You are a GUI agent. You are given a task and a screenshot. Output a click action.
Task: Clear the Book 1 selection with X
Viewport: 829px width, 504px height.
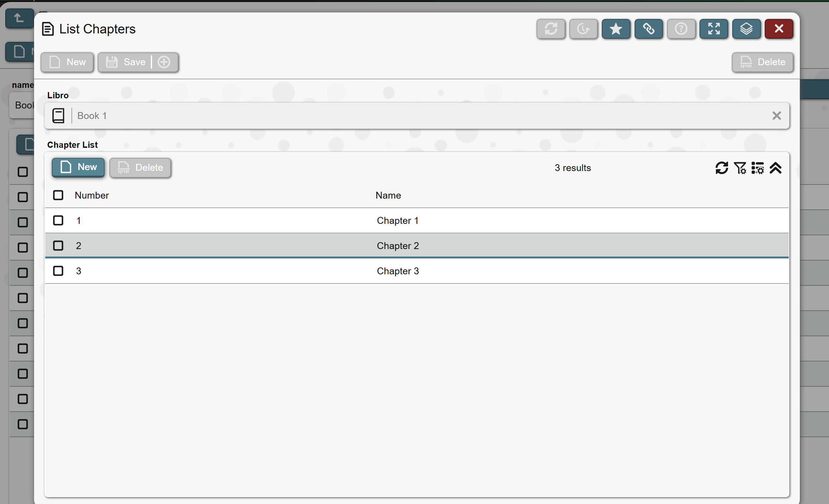tap(776, 116)
